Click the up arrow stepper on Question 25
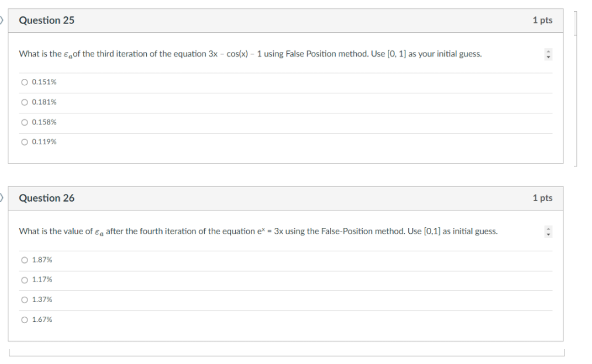Screen dimensions: 592x364 tap(548, 51)
